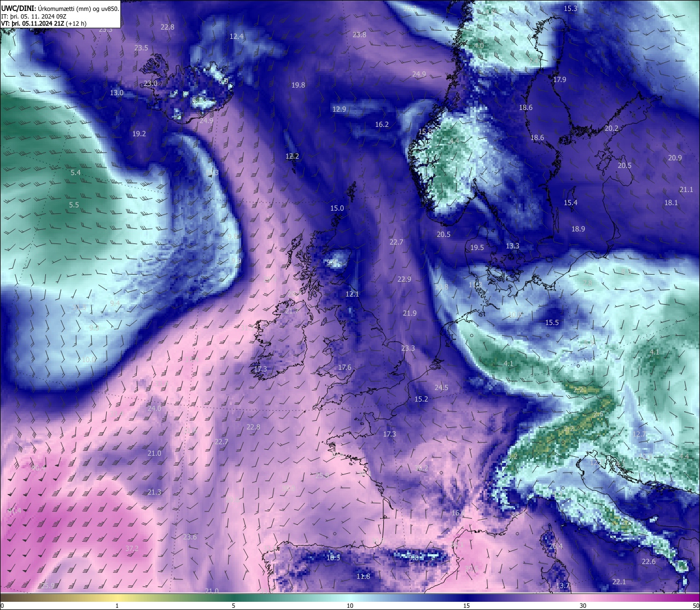Viewport: 700px width, 610px height.
Task: Click the 22.6 value at the bottom right
Action: pyautogui.click(x=649, y=562)
